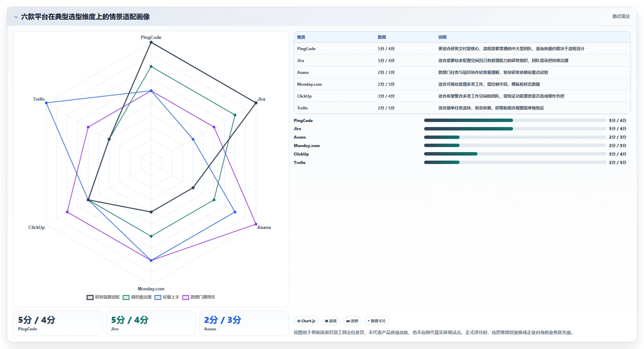Click the 进度 chip
The width and height of the screenshot is (644, 349).
(x=352, y=321)
